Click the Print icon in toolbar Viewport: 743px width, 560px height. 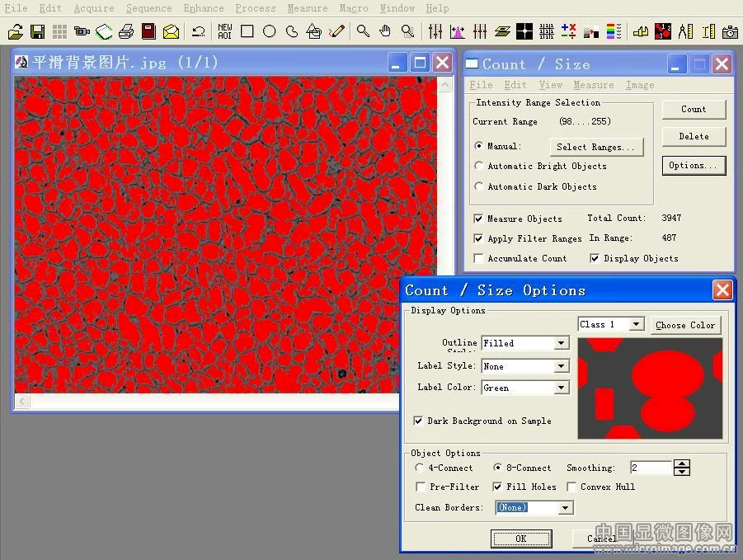pos(126,31)
